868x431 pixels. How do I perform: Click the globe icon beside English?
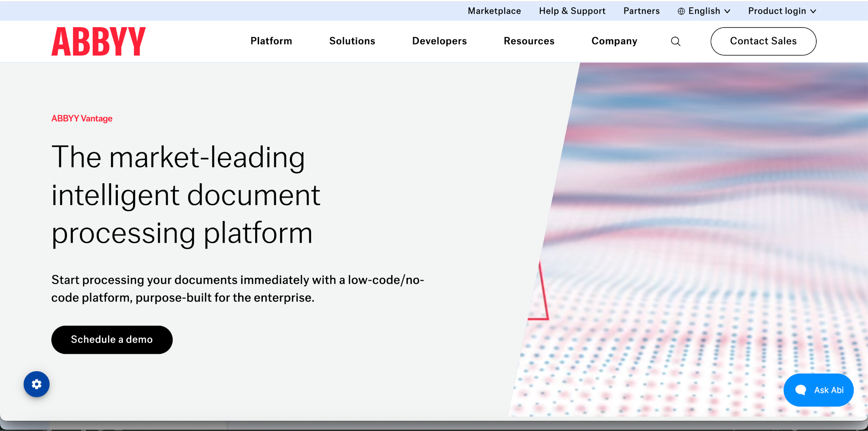pyautogui.click(x=681, y=11)
